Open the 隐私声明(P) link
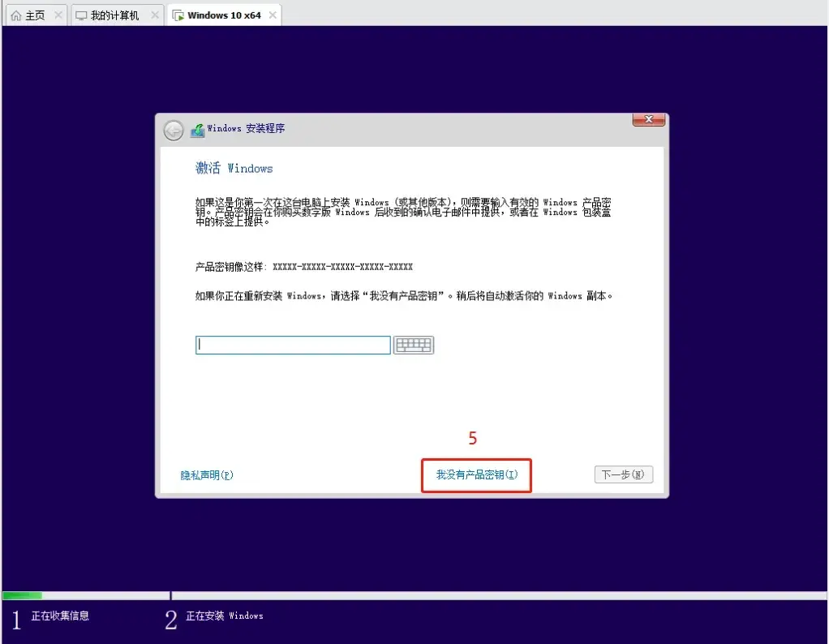The width and height of the screenshot is (829, 644). tap(207, 475)
